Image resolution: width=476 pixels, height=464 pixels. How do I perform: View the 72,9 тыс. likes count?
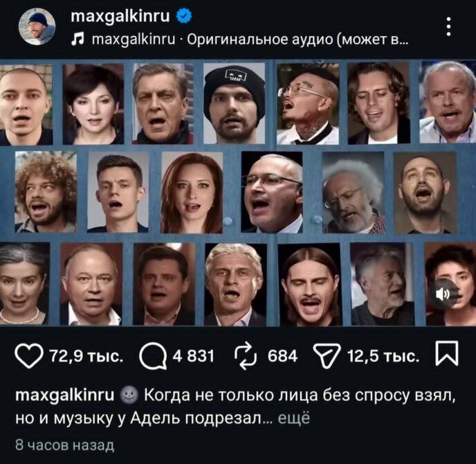(86, 356)
